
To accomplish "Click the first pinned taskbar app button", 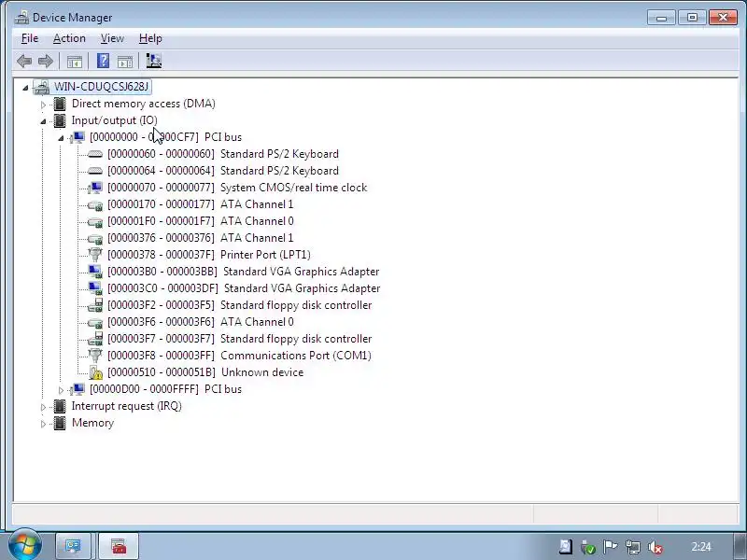I will (73, 546).
